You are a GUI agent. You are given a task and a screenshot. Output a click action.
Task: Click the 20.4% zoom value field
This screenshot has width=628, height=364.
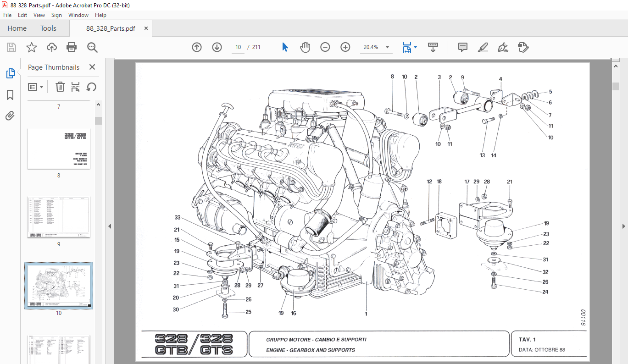371,47
